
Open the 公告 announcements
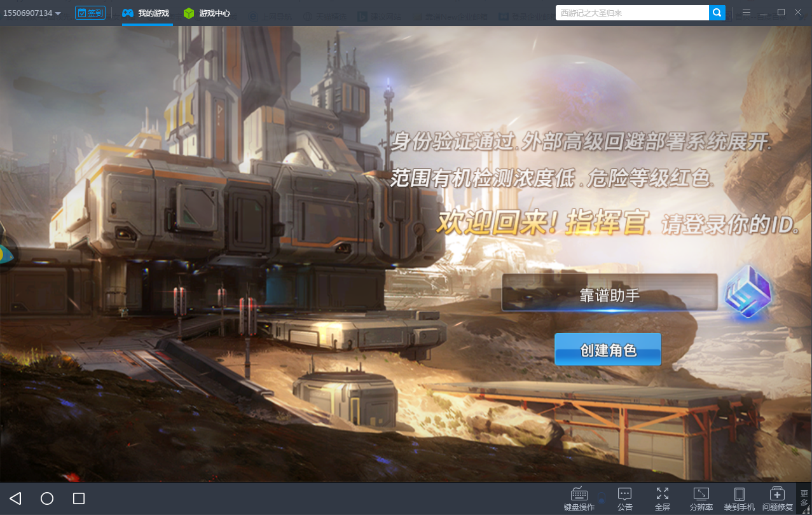click(625, 499)
